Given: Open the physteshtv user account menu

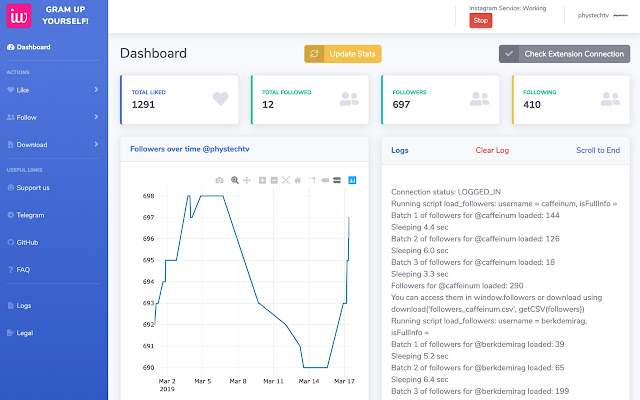Looking at the screenshot, I should coord(602,16).
